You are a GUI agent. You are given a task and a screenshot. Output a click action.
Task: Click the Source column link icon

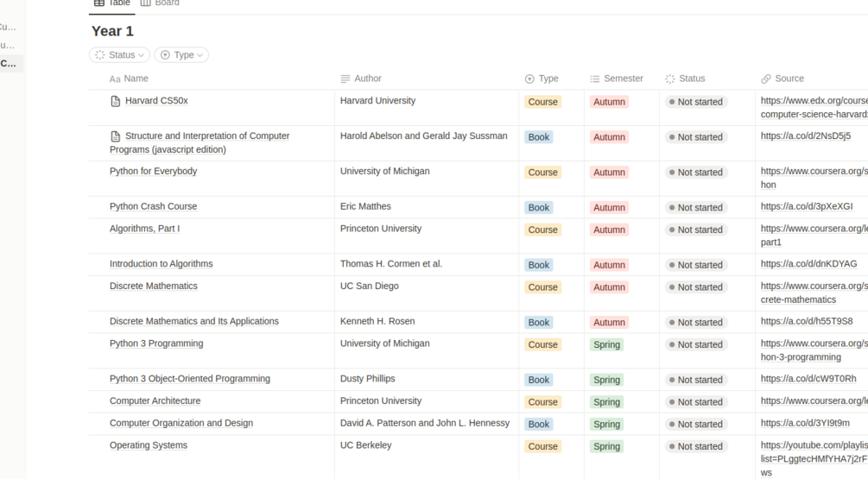tap(766, 79)
